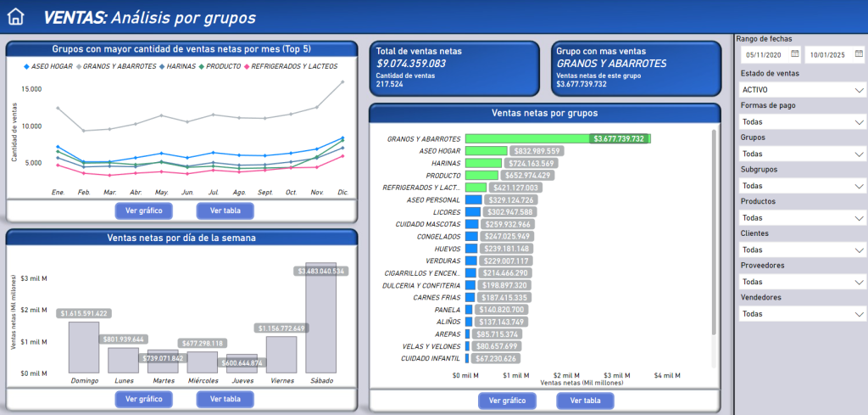Open the end date calendar picker icon

(x=858, y=54)
